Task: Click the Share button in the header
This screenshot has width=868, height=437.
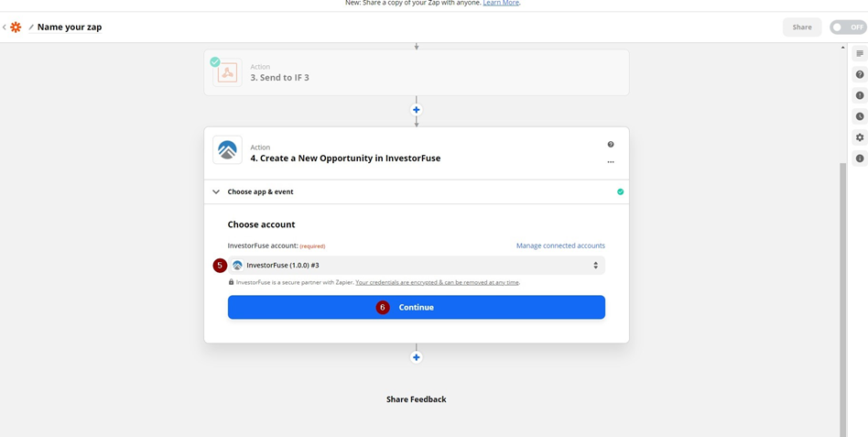Action: pos(801,27)
